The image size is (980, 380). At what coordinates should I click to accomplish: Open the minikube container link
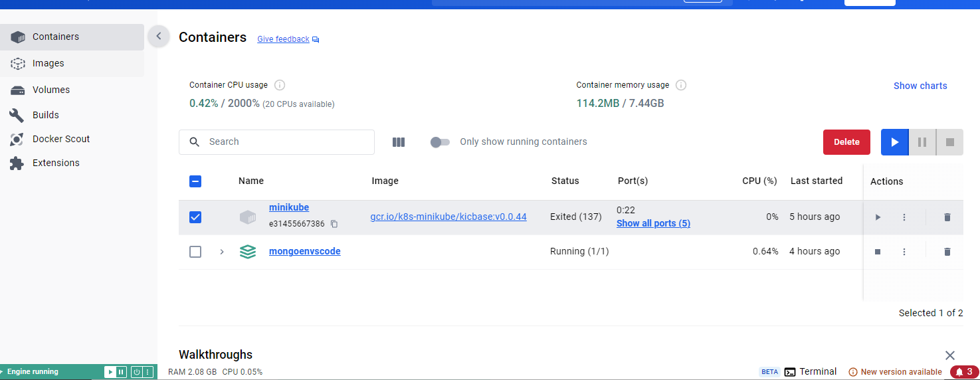tap(289, 208)
